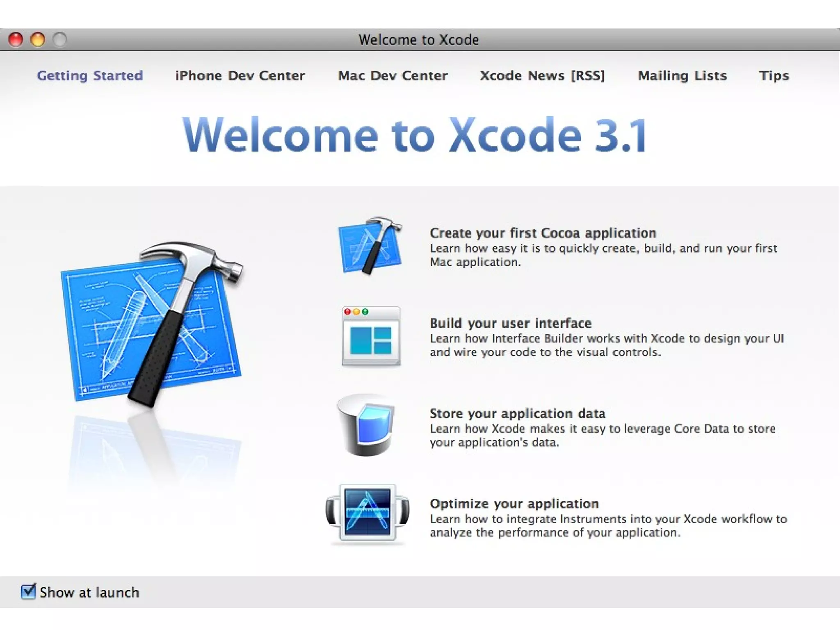Toggle the Show at launch checkbox
This screenshot has height=630, width=840.
tap(28, 592)
